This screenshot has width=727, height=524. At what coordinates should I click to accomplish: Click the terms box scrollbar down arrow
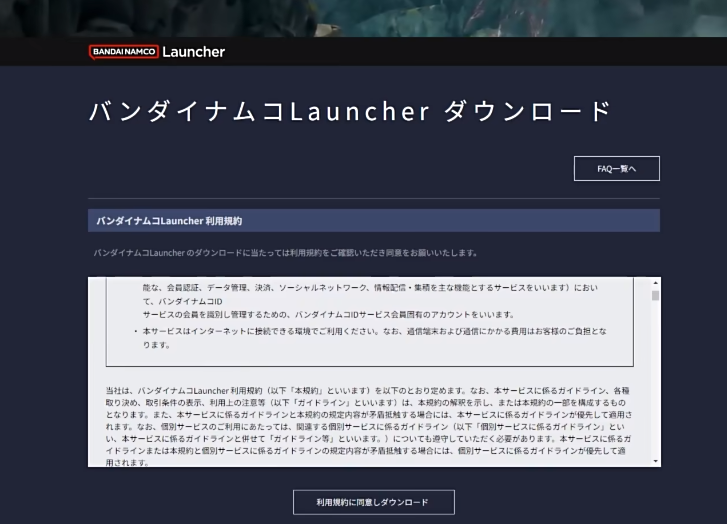pos(655,461)
